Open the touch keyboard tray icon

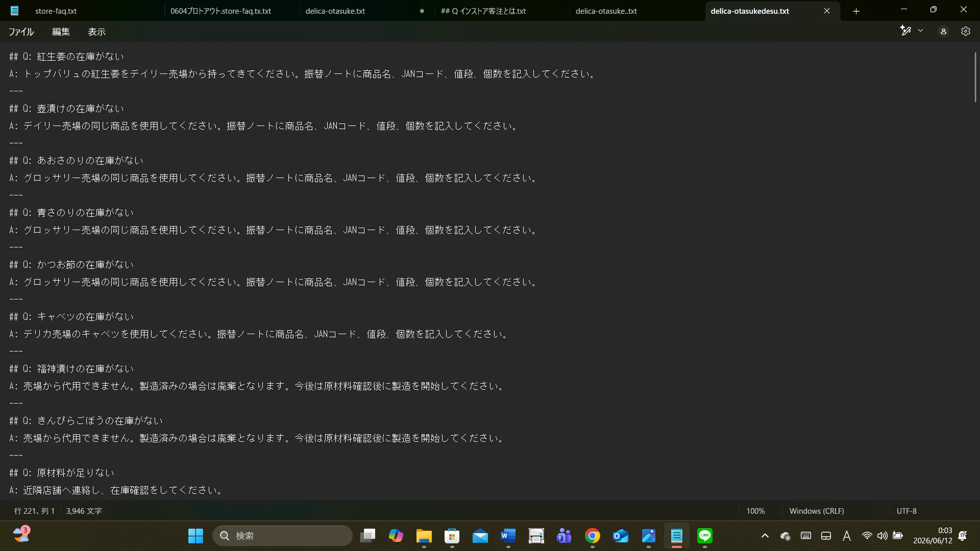(805, 535)
